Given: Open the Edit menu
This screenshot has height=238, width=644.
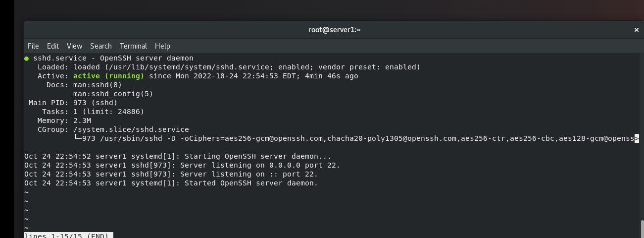Looking at the screenshot, I should tap(53, 46).
